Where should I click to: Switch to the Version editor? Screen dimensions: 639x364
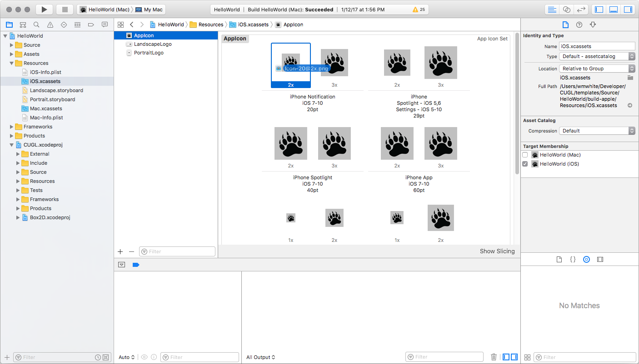580,10
